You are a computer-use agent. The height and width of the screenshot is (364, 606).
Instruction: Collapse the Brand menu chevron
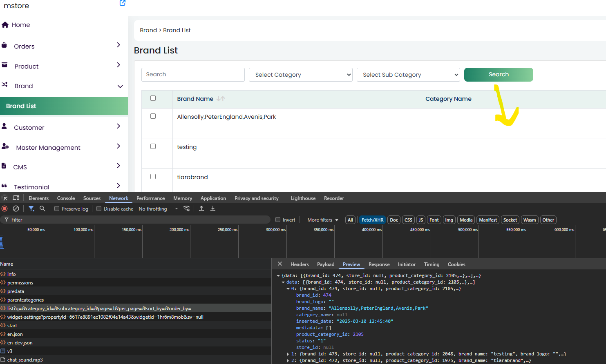[120, 86]
